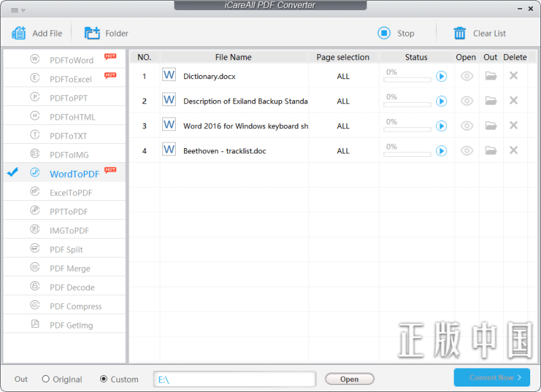This screenshot has width=541, height=392.
Task: Minimize the iCareAll PDF Converter window
Action: tap(519, 9)
